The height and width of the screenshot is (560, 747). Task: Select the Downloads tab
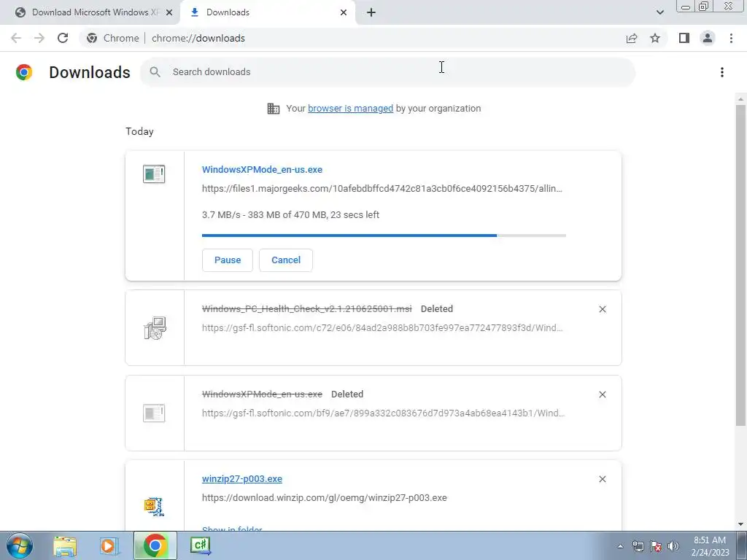pyautogui.click(x=267, y=12)
